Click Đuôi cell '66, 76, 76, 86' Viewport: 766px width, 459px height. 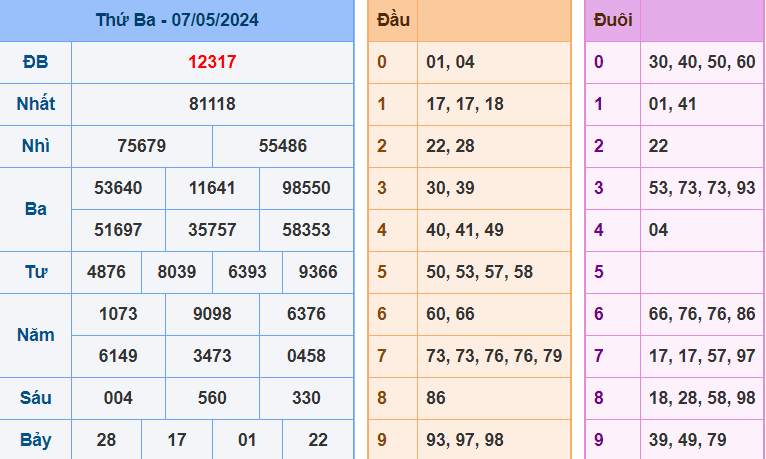tap(702, 314)
